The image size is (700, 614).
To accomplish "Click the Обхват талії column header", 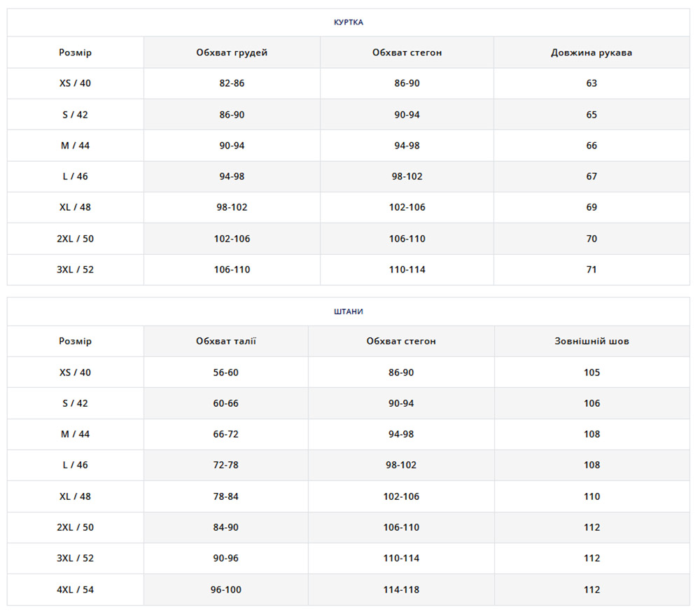I will click(226, 341).
